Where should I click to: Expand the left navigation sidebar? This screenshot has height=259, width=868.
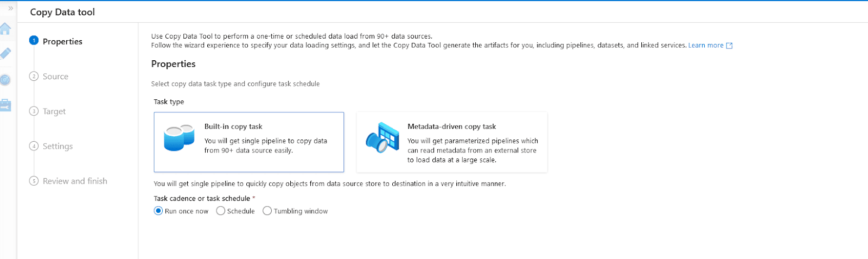tap(10, 8)
